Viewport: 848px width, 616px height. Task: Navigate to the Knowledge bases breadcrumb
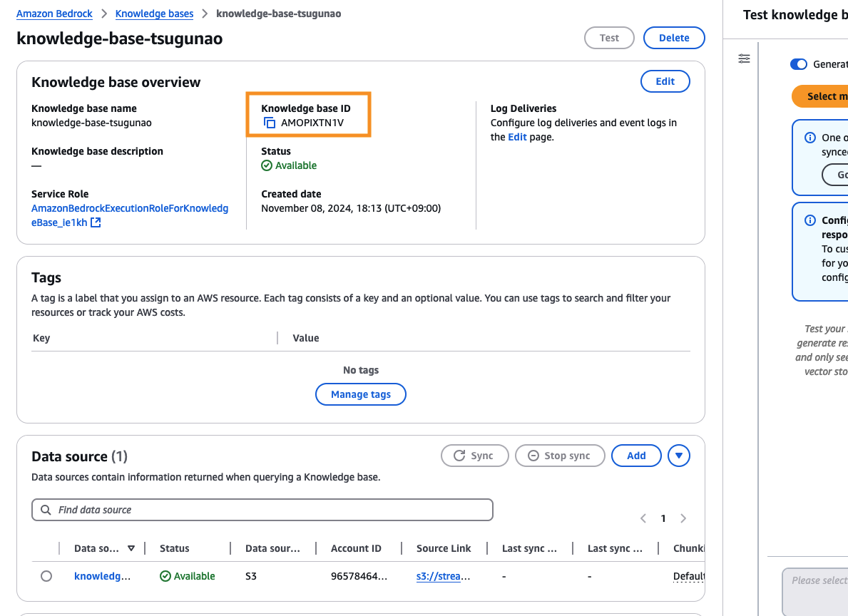(154, 14)
